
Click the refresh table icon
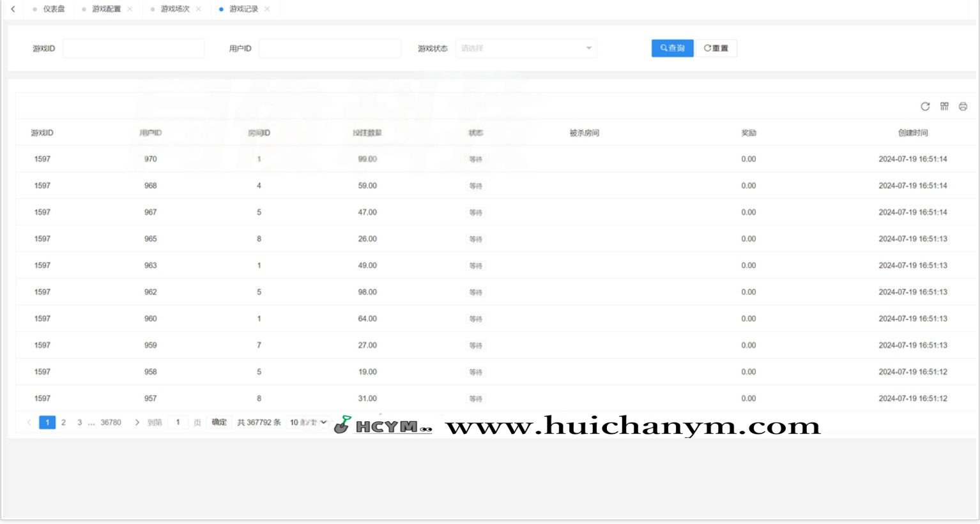(x=925, y=107)
